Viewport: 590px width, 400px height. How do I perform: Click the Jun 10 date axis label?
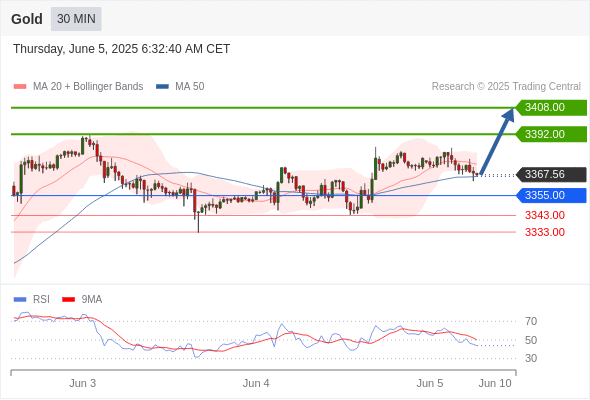(x=495, y=383)
